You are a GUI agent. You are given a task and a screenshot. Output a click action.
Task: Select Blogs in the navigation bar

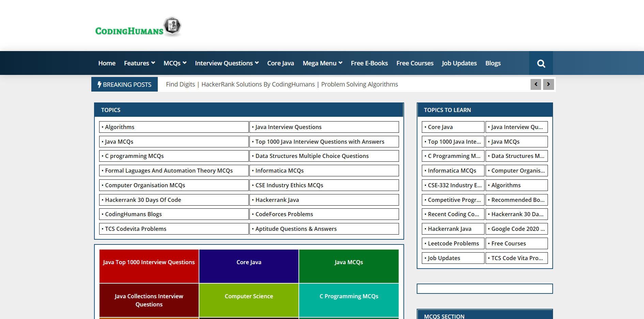click(493, 63)
